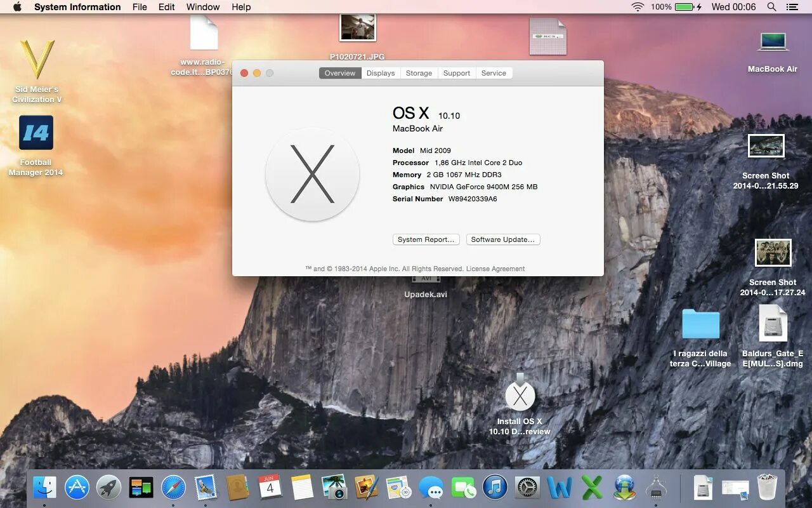The width and height of the screenshot is (812, 508).
Task: Select Upadek.avi file label on desktop
Action: [426, 295]
